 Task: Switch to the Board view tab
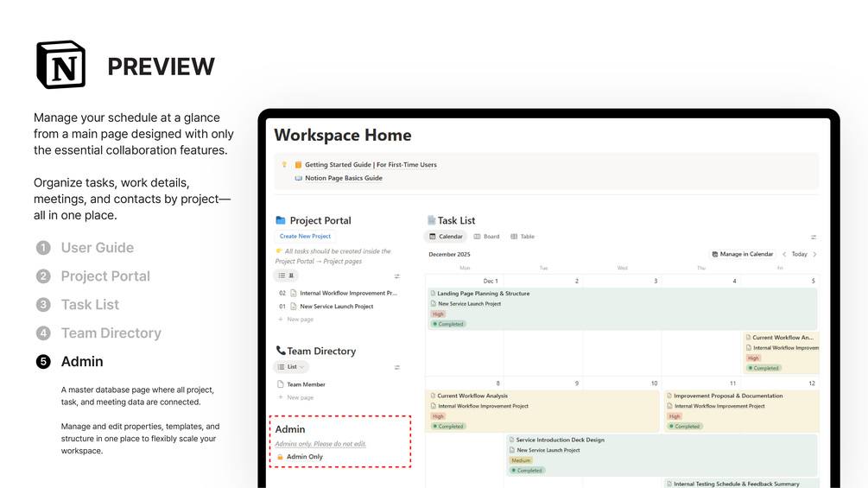[486, 237]
